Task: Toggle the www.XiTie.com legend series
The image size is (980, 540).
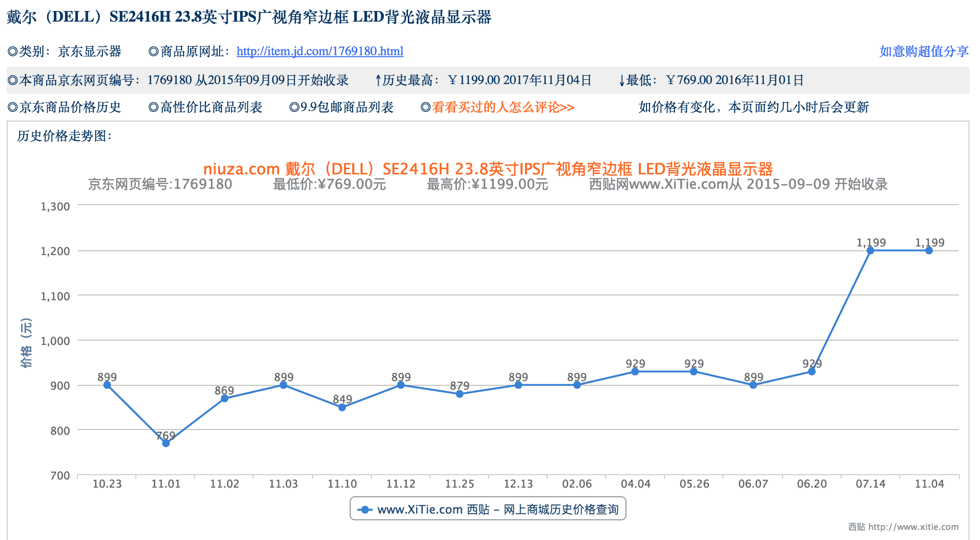Action: point(488,509)
